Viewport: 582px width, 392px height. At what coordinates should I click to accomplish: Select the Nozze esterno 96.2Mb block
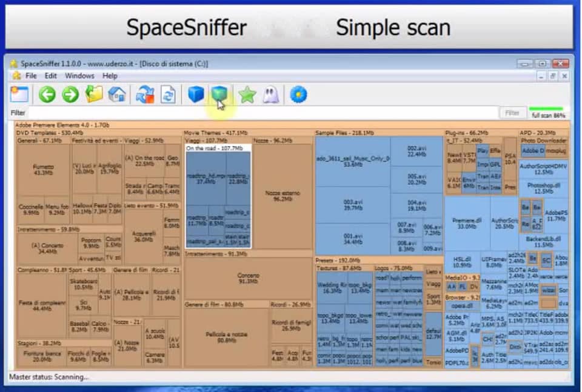[282, 196]
